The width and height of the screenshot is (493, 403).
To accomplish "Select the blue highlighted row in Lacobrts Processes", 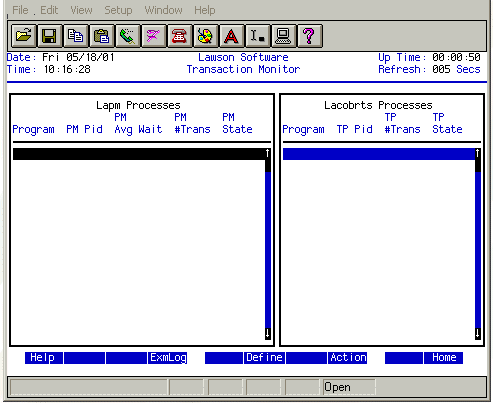I will (x=379, y=154).
